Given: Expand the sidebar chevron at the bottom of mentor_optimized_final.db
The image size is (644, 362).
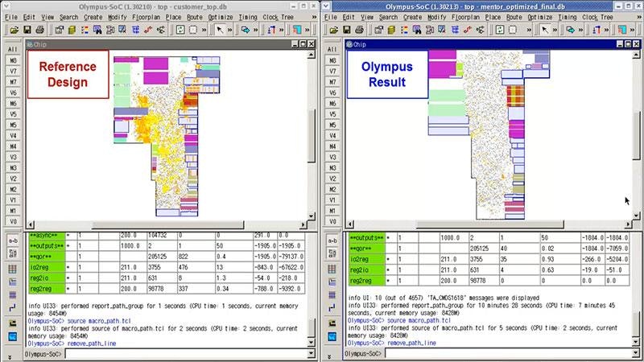Looking at the screenshot, I should [330, 357].
